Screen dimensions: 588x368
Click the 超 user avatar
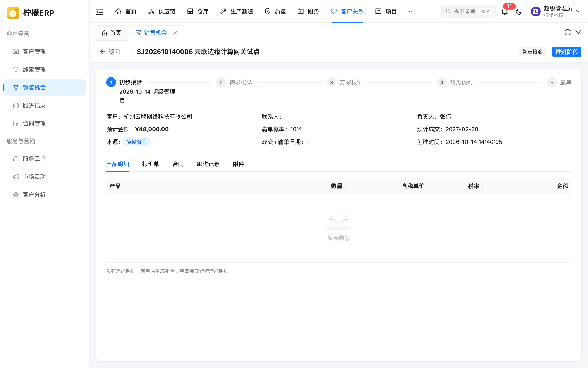(536, 11)
